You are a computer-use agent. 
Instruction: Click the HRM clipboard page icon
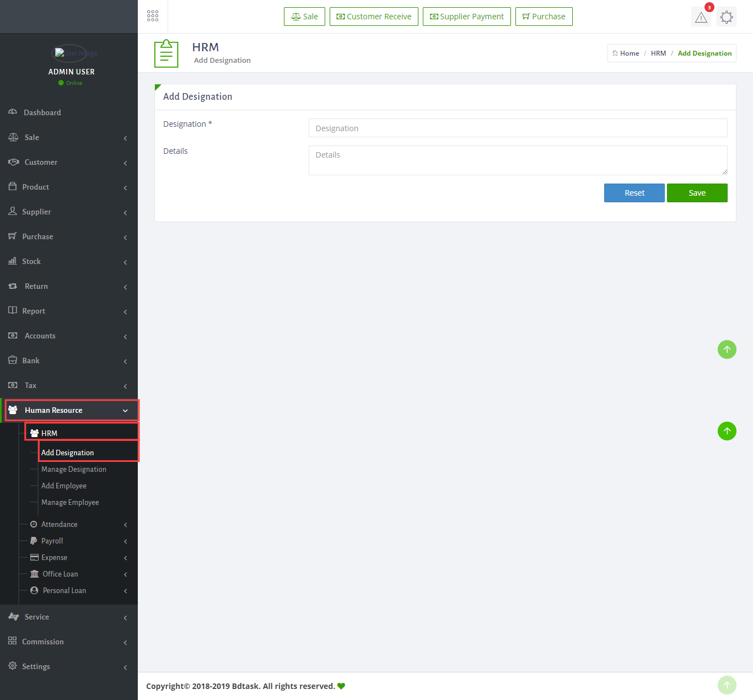tap(166, 53)
